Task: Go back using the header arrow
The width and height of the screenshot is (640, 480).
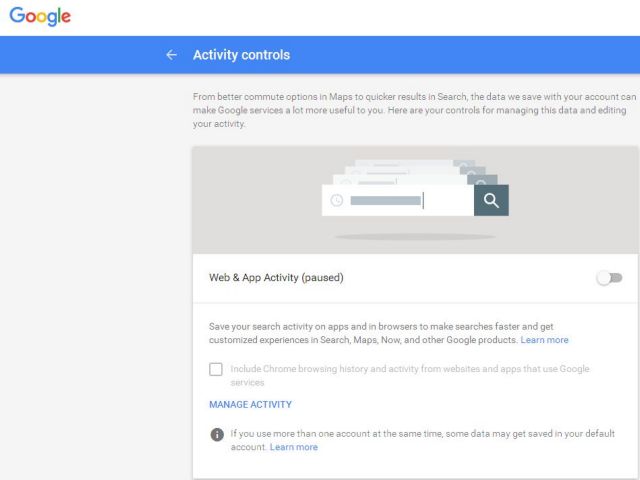Action: (171, 55)
